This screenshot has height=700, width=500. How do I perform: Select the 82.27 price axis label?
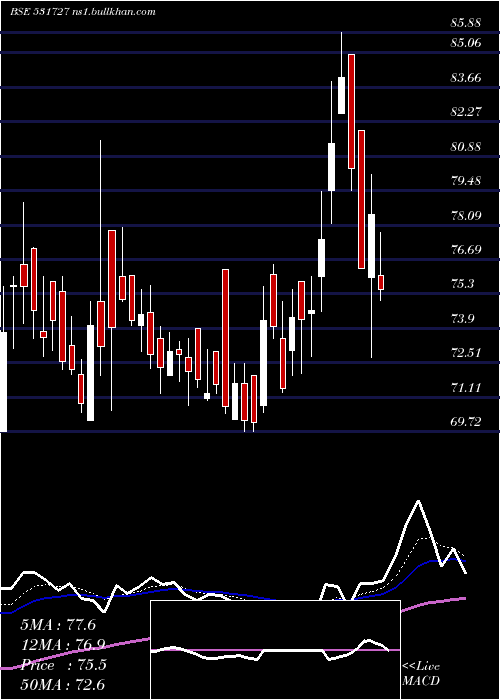pos(466,112)
